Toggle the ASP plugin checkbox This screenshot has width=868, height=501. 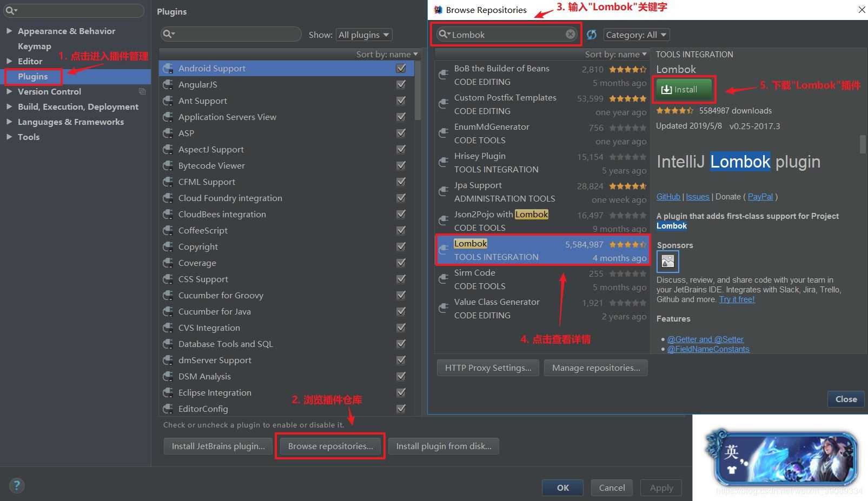point(401,133)
